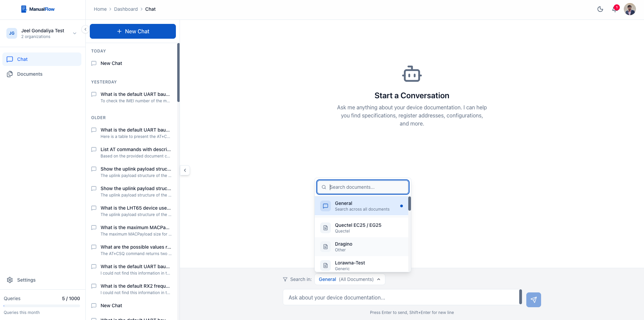This screenshot has height=320, width=644.
Task: Click the queries usage progress bar
Action: (x=41, y=306)
